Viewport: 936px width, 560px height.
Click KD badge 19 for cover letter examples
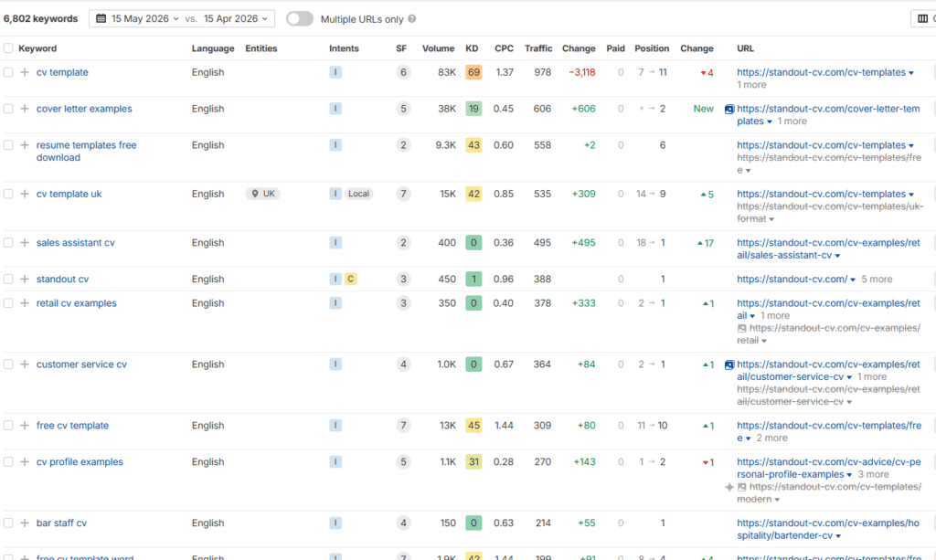click(x=473, y=109)
